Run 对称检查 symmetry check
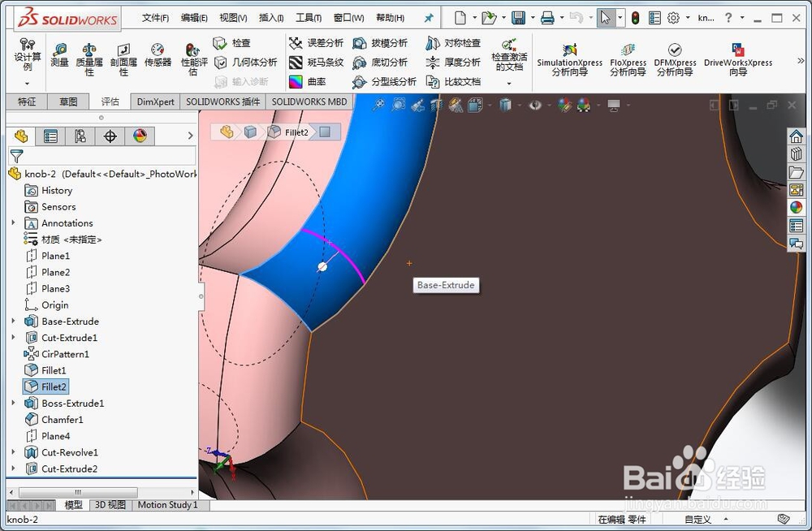The width and height of the screenshot is (812, 531). point(453,43)
